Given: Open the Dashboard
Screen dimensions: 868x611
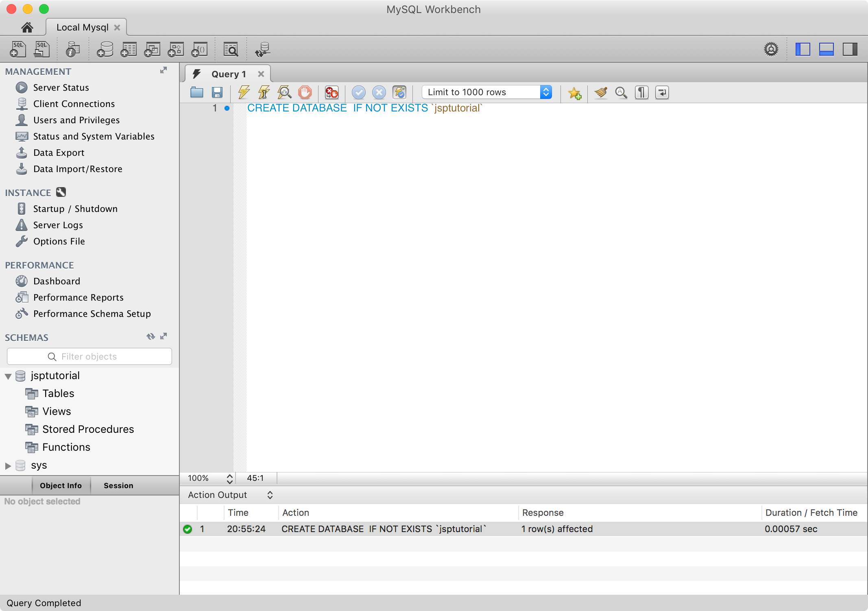Looking at the screenshot, I should click(x=57, y=281).
